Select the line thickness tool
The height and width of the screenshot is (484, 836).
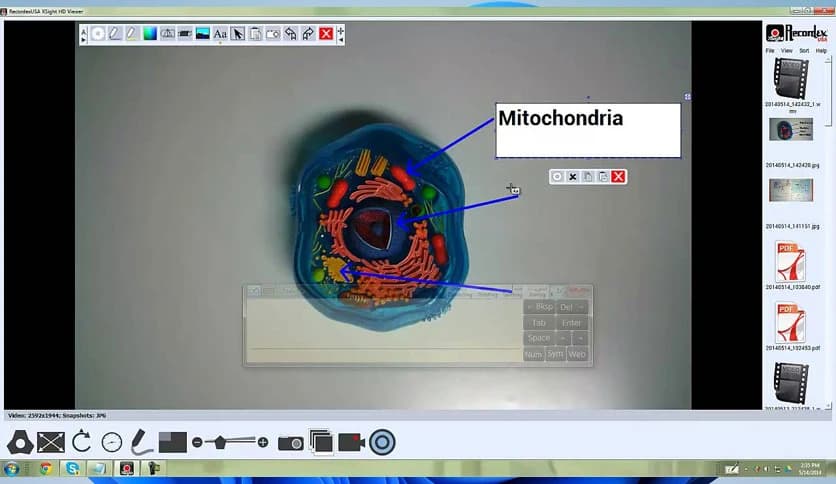click(x=167, y=34)
